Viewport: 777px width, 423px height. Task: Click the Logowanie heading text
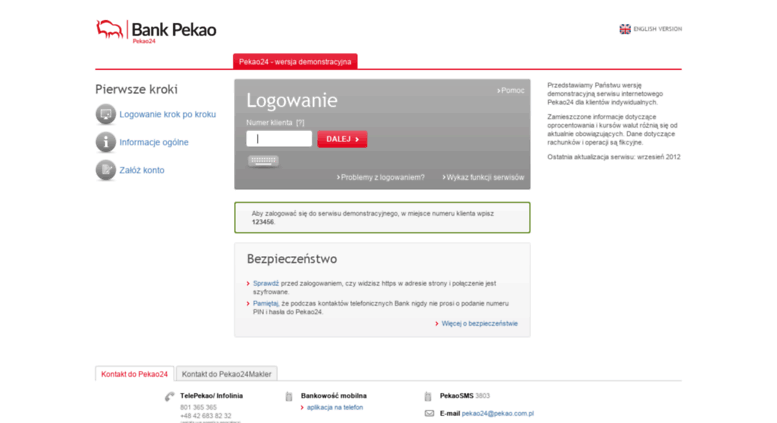point(292,100)
